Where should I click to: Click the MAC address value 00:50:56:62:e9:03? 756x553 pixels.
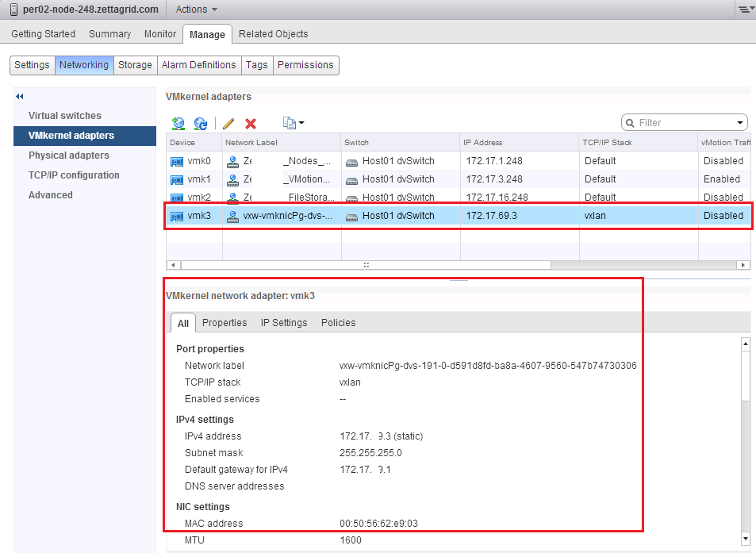tap(378, 524)
